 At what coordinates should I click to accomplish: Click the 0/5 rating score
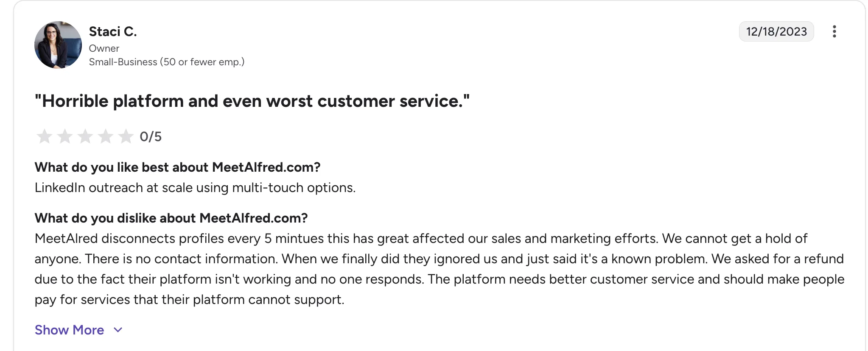(x=151, y=136)
